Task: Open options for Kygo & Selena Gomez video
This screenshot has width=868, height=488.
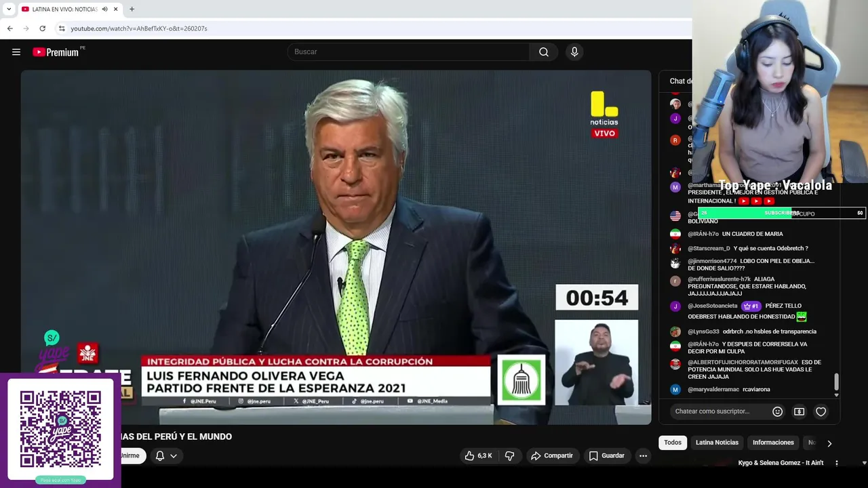Action: coord(837,463)
